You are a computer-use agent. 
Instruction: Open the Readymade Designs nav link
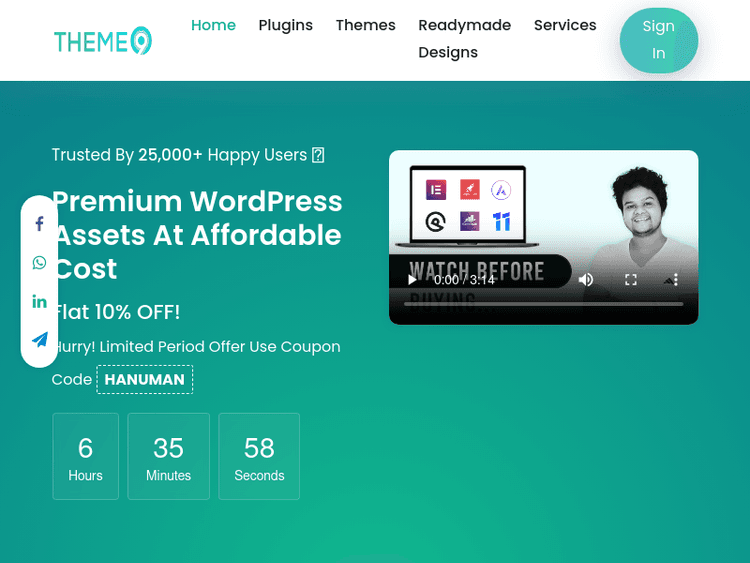coord(464,39)
